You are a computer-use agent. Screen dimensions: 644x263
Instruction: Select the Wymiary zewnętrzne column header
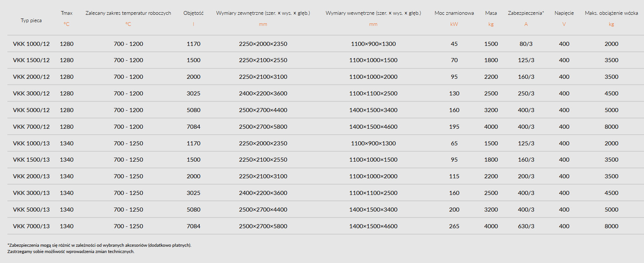point(263,13)
